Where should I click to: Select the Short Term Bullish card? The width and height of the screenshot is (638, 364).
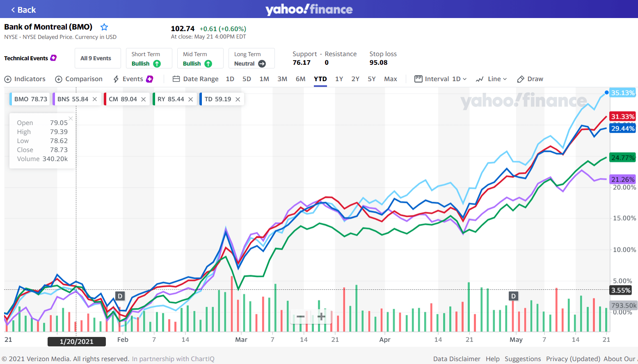tap(149, 58)
